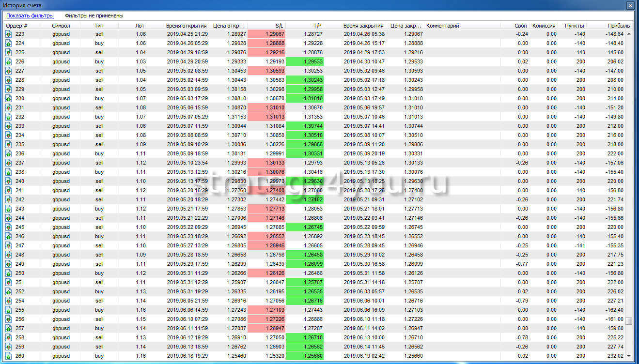
Task: Open the Показать фильтры link
Action: point(30,16)
